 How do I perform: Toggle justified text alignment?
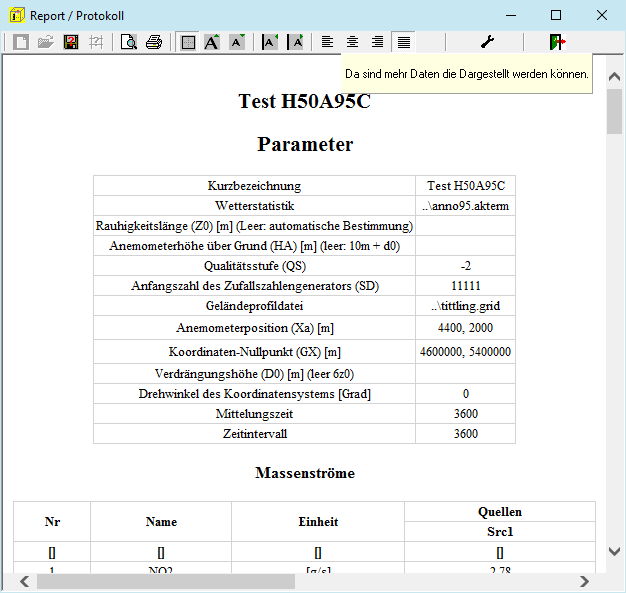[404, 42]
